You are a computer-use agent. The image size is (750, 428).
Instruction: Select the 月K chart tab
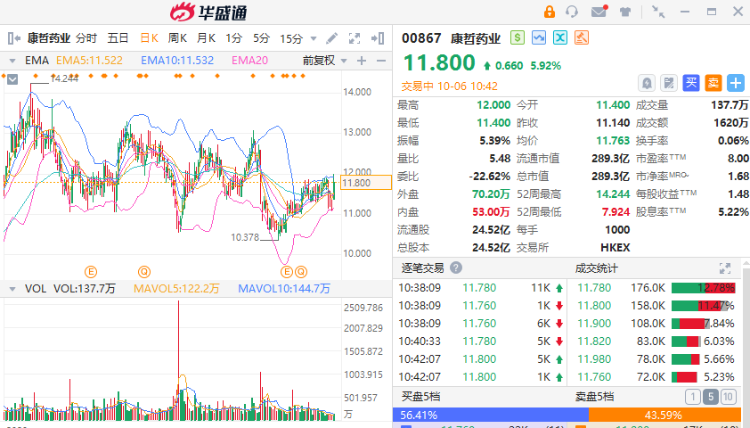pos(206,38)
